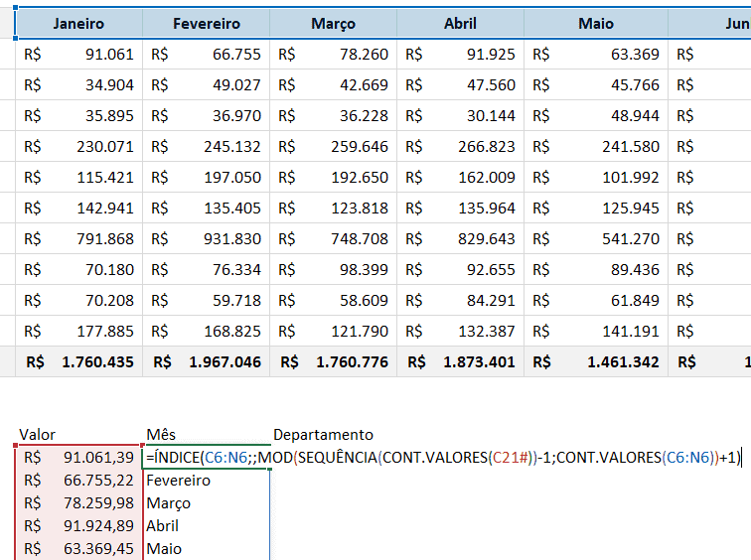Click the Mês cell showing Abril
751x560 pixels.
pos(207,525)
